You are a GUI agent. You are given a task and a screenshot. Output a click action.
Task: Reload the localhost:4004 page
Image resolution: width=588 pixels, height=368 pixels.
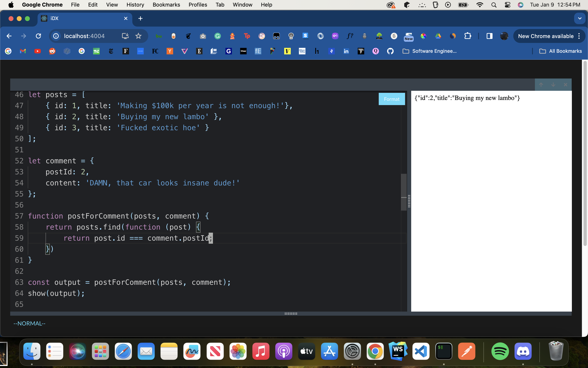click(38, 36)
